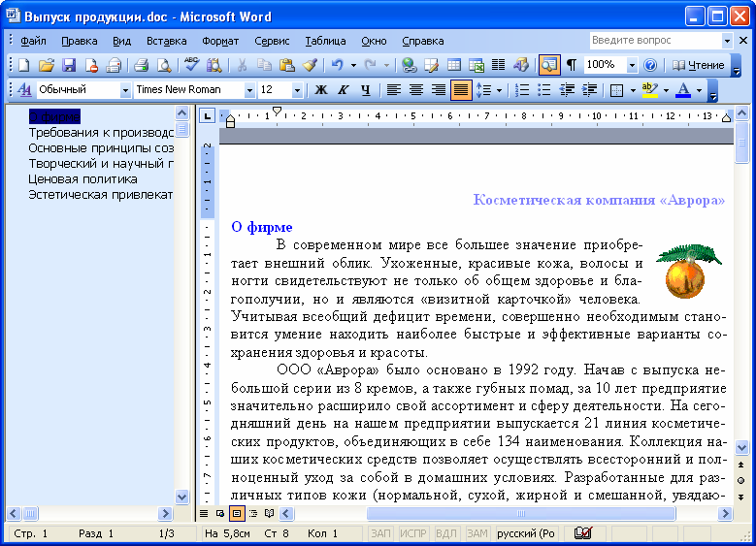
Task: Expand border options arrow
Action: point(633,89)
